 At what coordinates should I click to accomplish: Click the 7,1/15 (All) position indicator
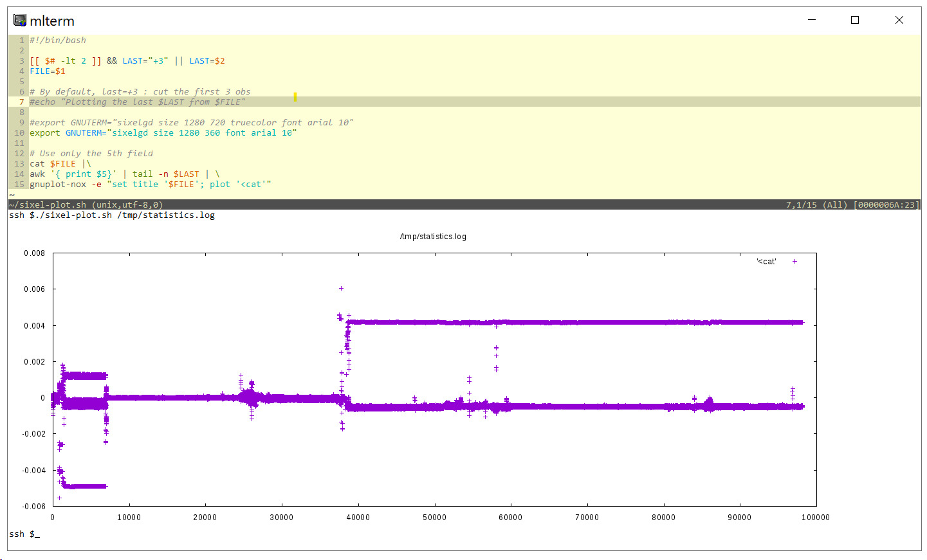(816, 205)
